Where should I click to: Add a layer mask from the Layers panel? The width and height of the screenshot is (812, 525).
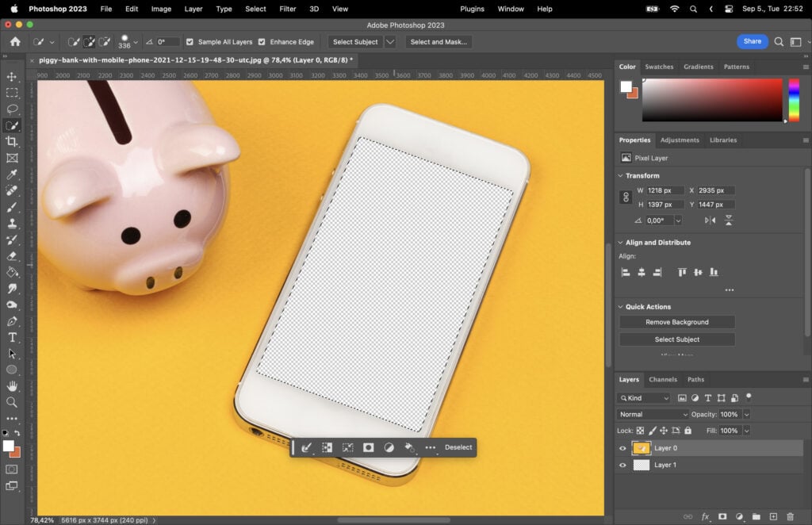pyautogui.click(x=722, y=516)
